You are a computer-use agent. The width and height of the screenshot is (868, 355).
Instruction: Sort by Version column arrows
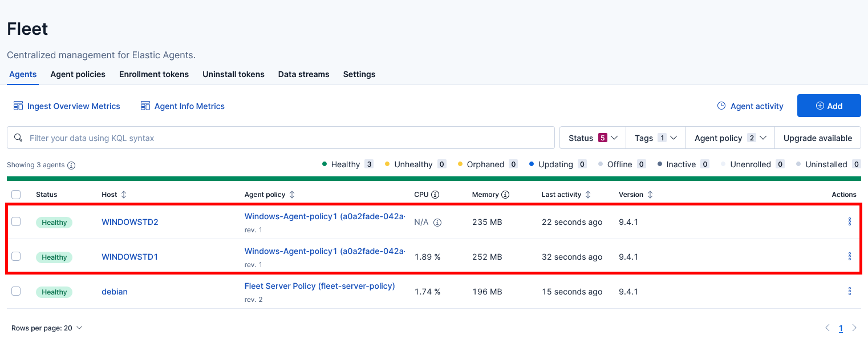(x=650, y=195)
